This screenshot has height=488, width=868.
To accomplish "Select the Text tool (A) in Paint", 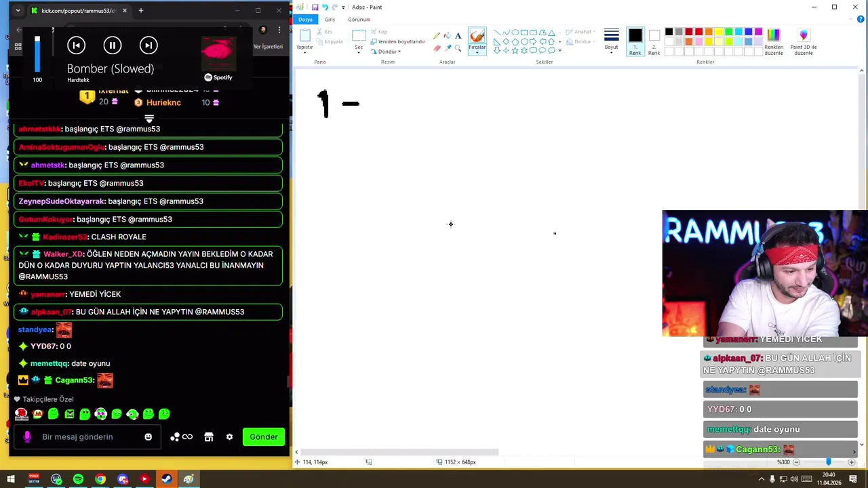I will click(458, 35).
